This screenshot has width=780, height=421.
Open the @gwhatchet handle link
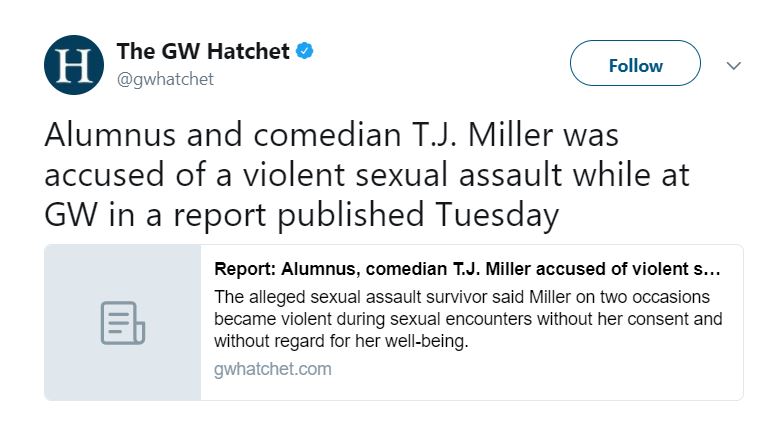click(165, 79)
